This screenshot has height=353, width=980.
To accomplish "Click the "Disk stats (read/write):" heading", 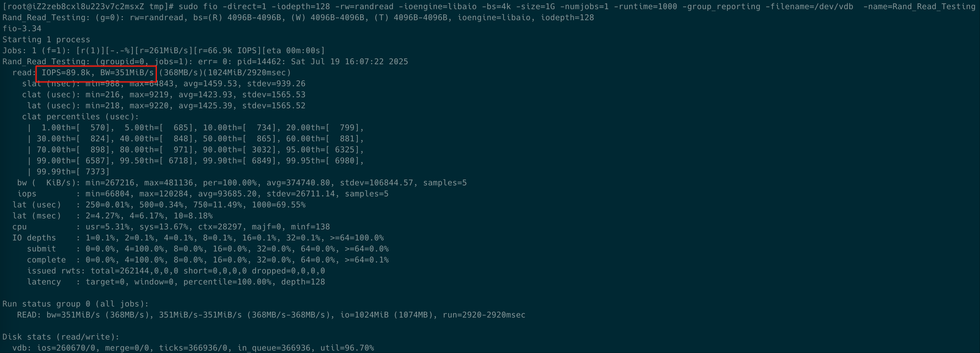I will [x=61, y=337].
